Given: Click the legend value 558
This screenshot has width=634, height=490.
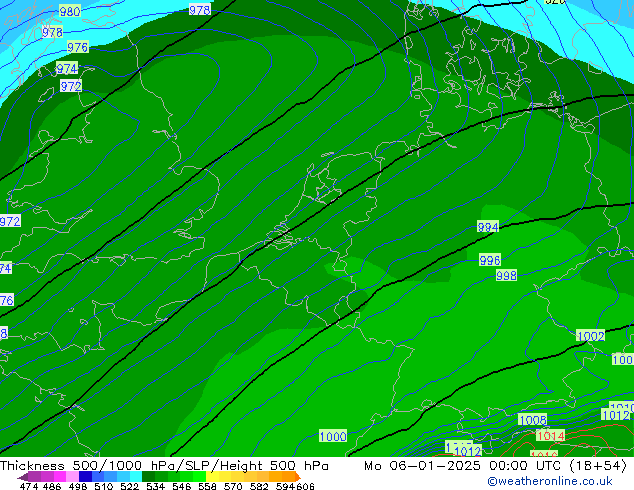Looking at the screenshot, I should (207, 486).
